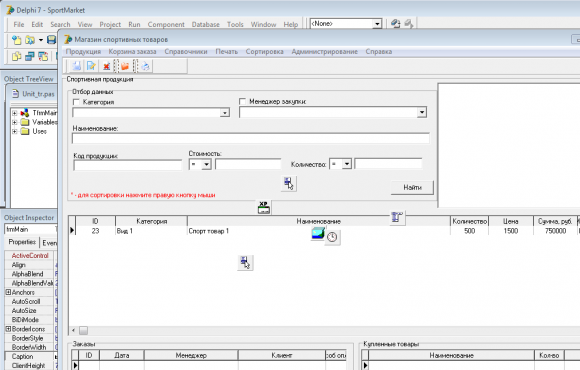Screen dimensions: 580x370
Task: Open the Менеджер закупки dropdown list
Action: pos(422,112)
